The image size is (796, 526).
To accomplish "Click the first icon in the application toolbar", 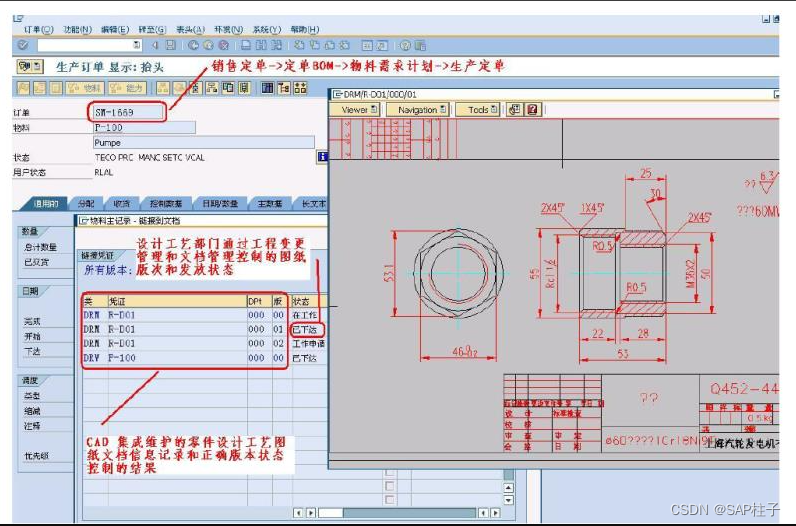I will (x=23, y=88).
